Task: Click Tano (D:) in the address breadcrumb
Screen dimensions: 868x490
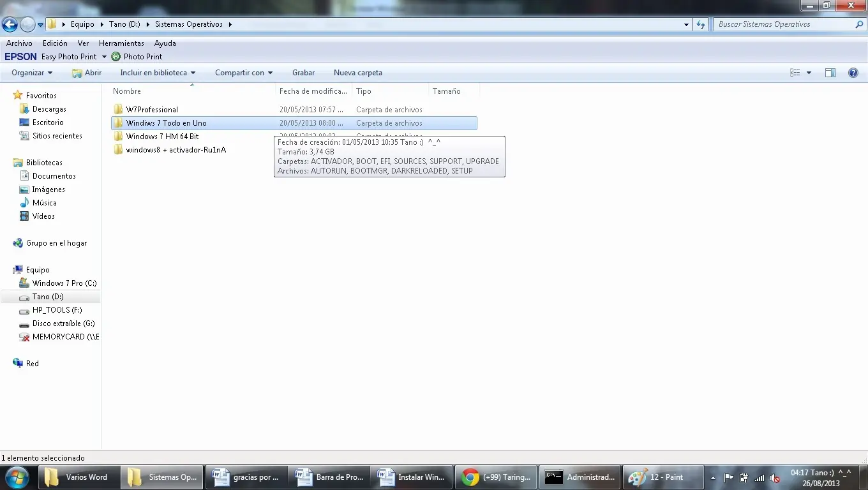Action: tap(124, 24)
